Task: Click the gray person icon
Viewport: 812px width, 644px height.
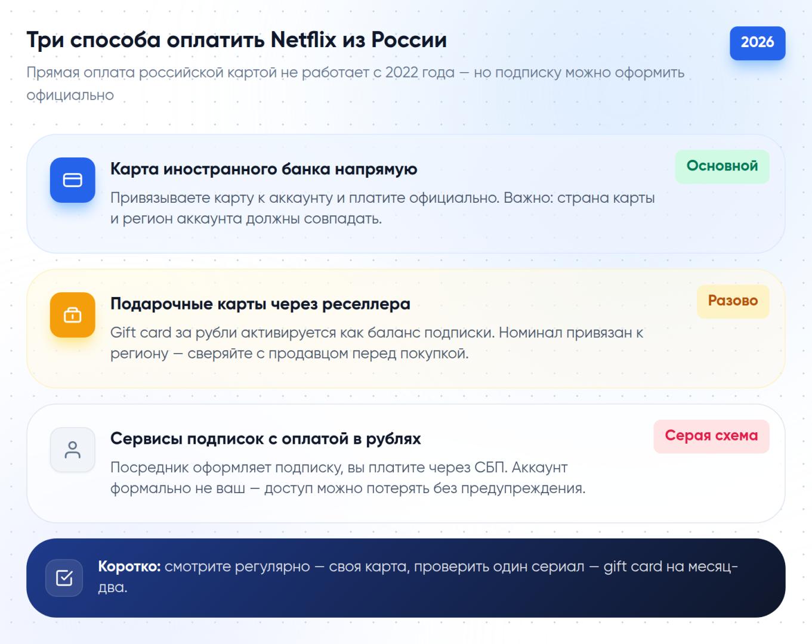Action: [72, 450]
